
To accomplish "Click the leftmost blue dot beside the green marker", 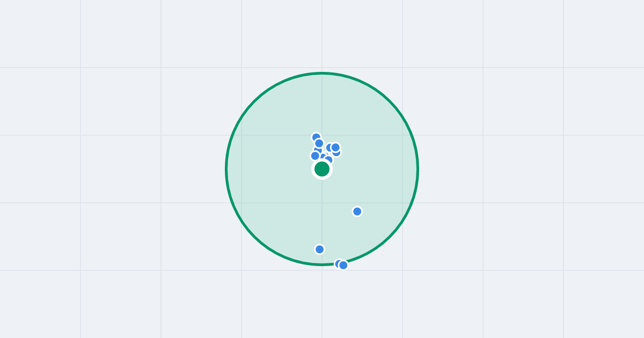I will coord(316,156).
